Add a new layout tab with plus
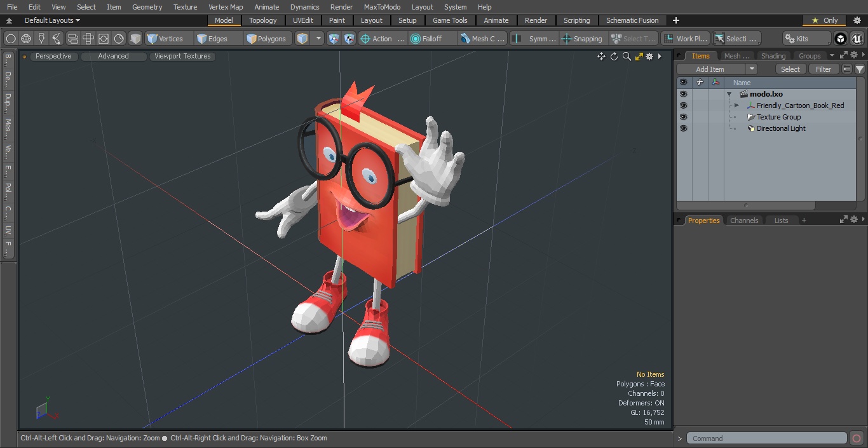Screen dimensions: 868x448 click(675, 20)
